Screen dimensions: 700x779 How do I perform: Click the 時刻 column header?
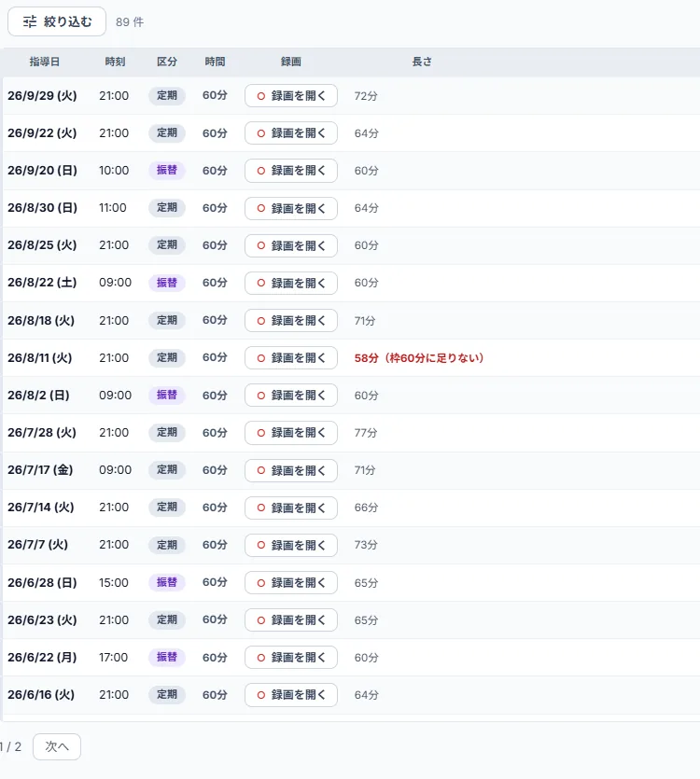[x=115, y=62]
